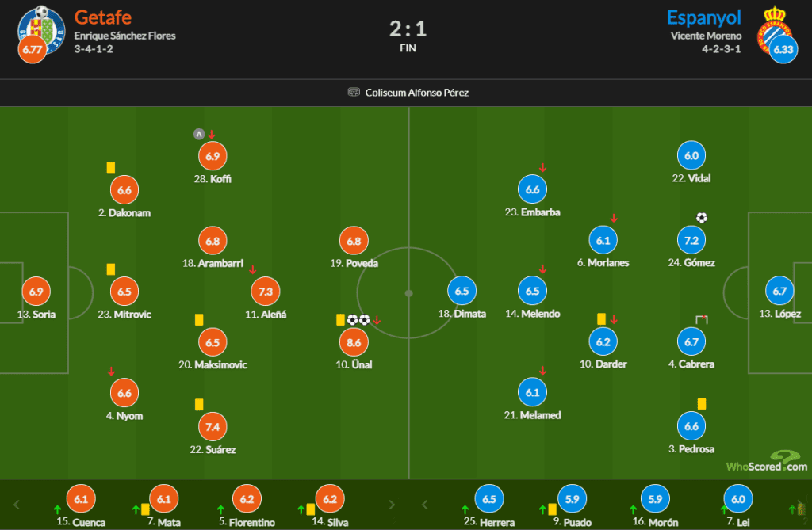The height and width of the screenshot is (530, 812).
Task: Click the WhoScored.com logo
Action: pyautogui.click(x=767, y=460)
